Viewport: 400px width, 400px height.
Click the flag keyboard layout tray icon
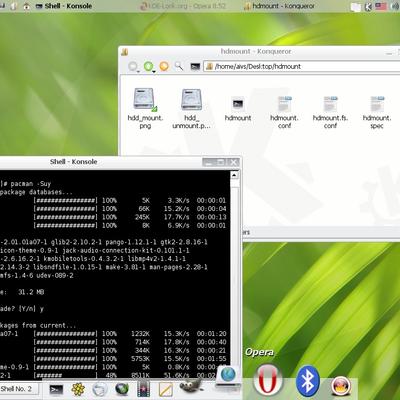(x=381, y=6)
